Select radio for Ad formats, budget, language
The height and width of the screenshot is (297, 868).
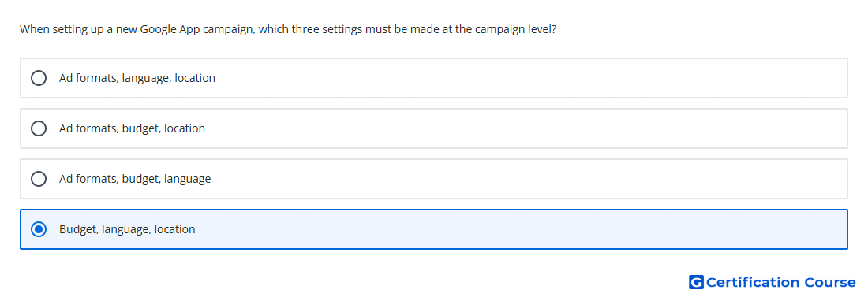click(x=39, y=179)
